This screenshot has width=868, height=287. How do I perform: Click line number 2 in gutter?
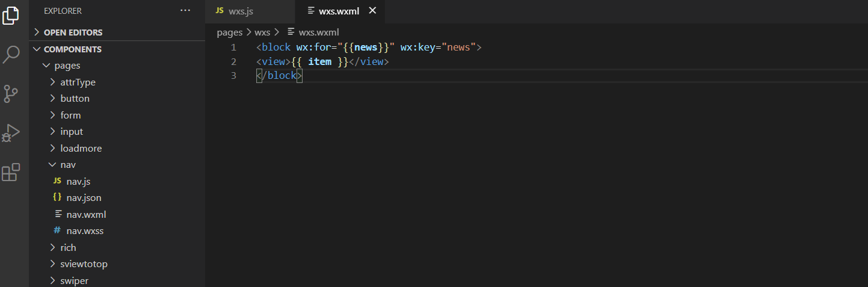(233, 62)
